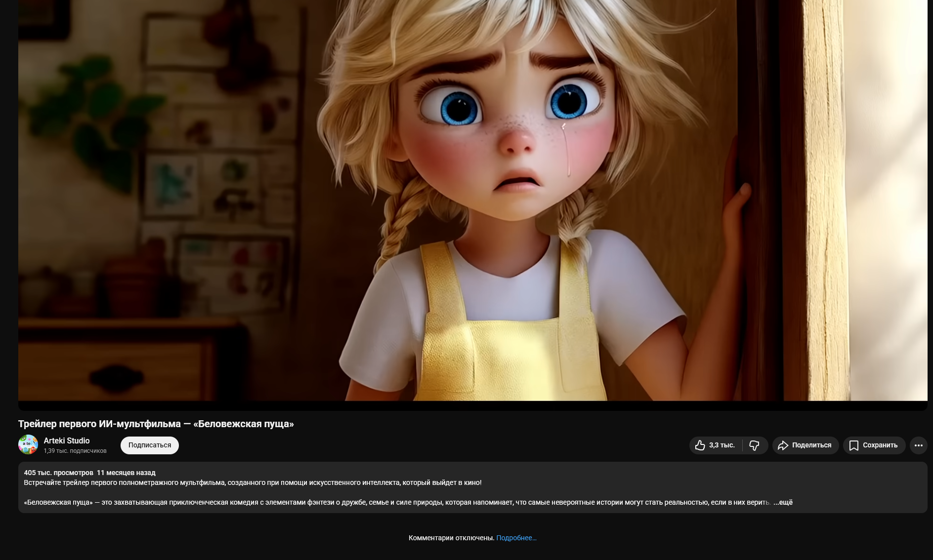Open the Arteki Studio channel name
This screenshot has width=933, height=560.
click(67, 440)
